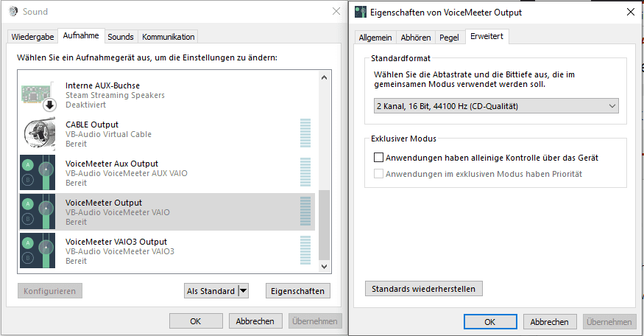644x336 pixels.
Task: Select the 'VoiceMeeter Aux Output' entry name
Action: pyautogui.click(x=112, y=164)
